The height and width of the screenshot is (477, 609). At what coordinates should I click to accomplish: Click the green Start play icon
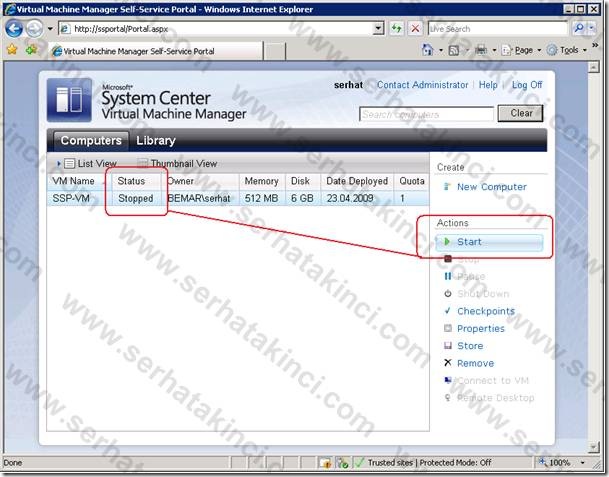coord(447,242)
